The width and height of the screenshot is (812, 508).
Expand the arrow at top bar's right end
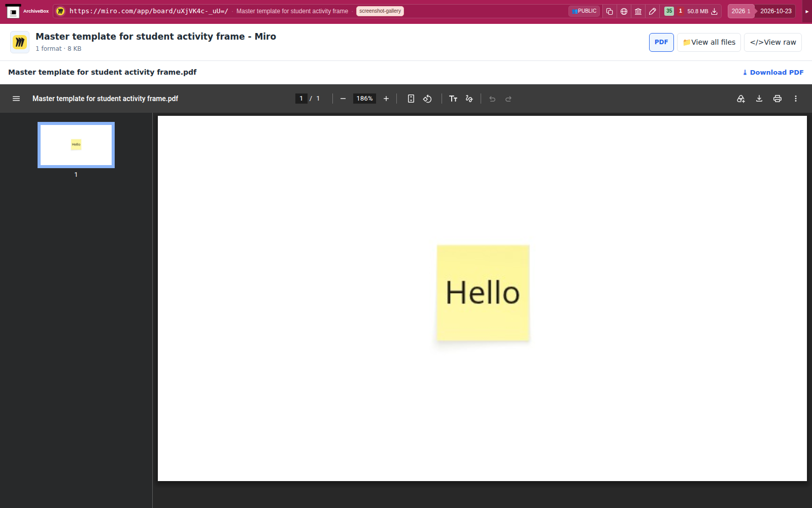[807, 11]
